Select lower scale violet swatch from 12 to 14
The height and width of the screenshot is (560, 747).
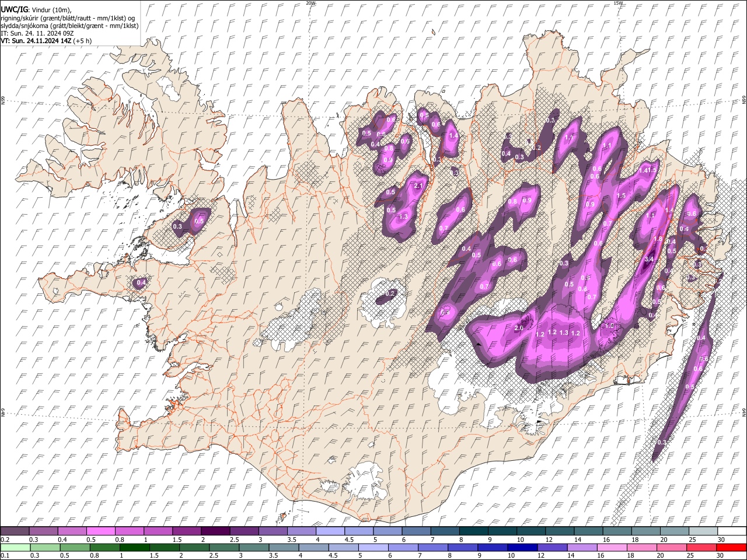pyautogui.click(x=553, y=547)
